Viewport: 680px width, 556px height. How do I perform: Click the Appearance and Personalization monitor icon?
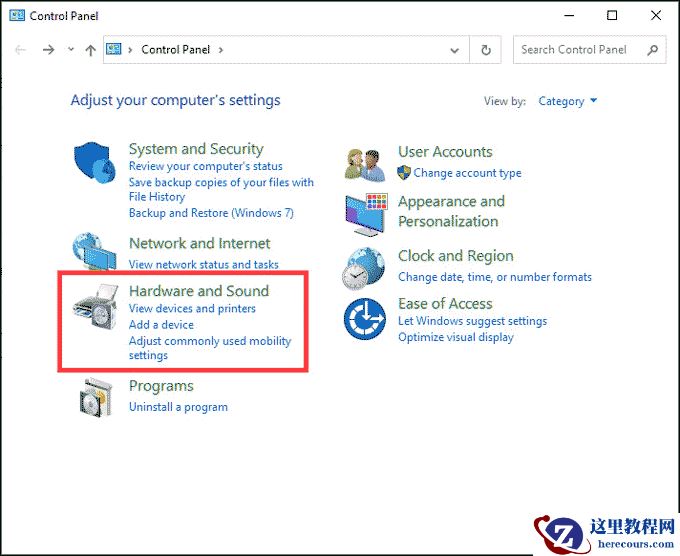(x=366, y=215)
